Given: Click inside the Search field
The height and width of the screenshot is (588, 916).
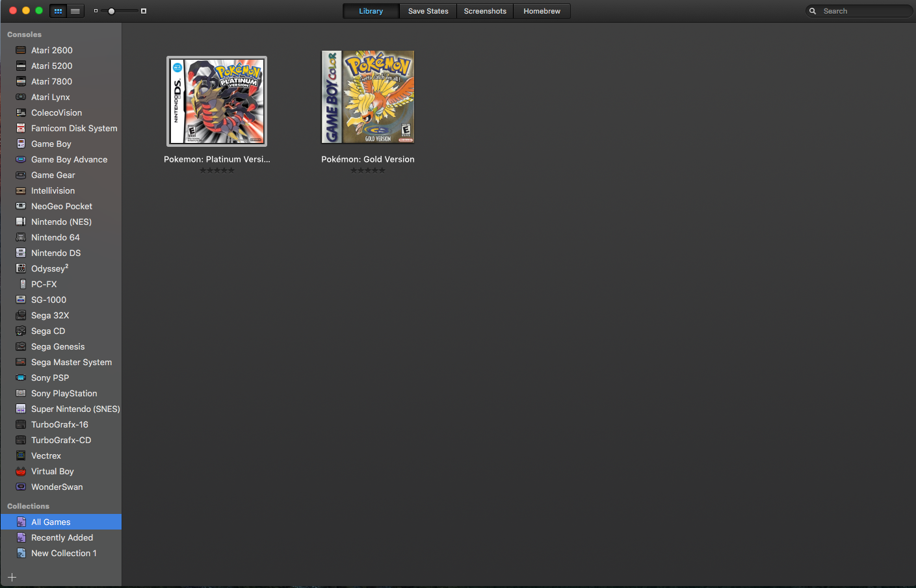Looking at the screenshot, I should click(x=858, y=10).
